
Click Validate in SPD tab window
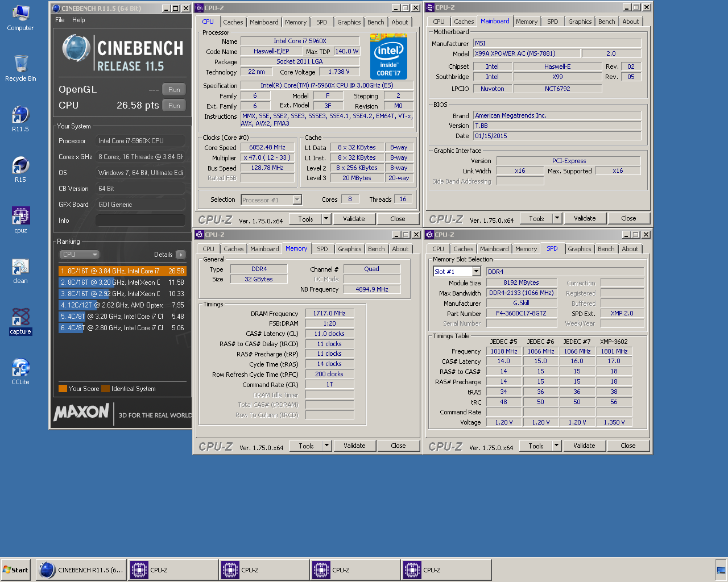[x=584, y=446]
